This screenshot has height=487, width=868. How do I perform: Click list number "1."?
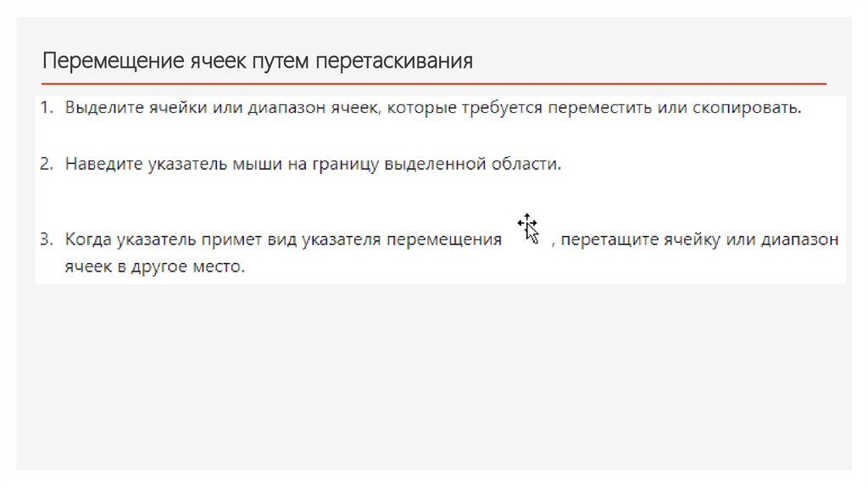click(47, 109)
